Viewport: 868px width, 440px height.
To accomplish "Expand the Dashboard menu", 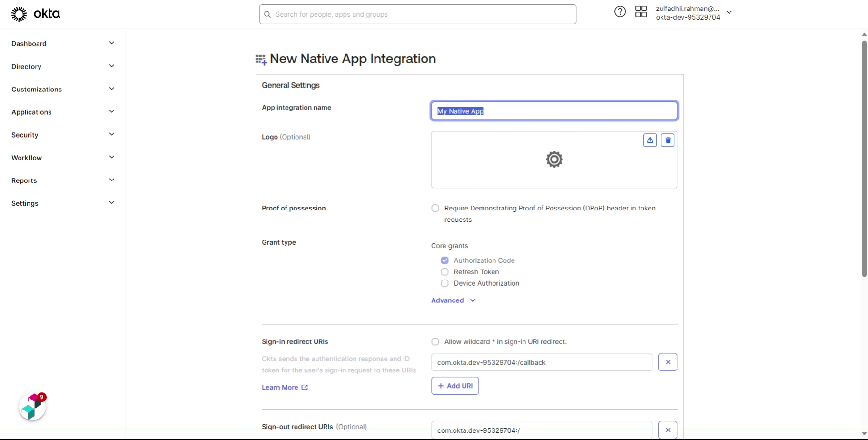I will 63,43.
